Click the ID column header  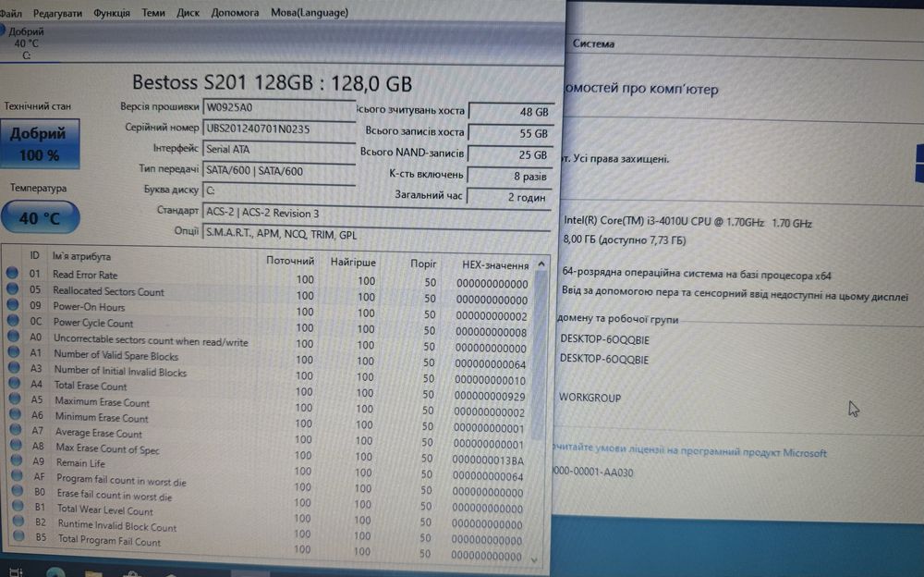[x=34, y=255]
